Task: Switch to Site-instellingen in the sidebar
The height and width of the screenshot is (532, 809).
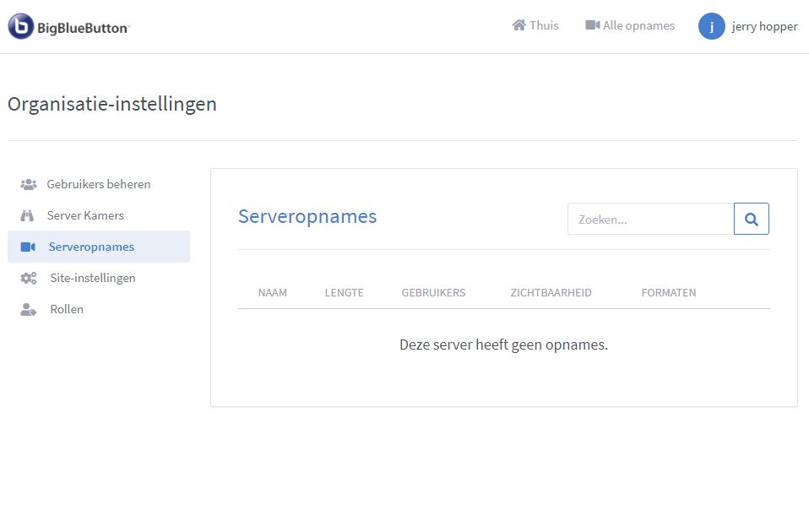Action: (x=91, y=278)
